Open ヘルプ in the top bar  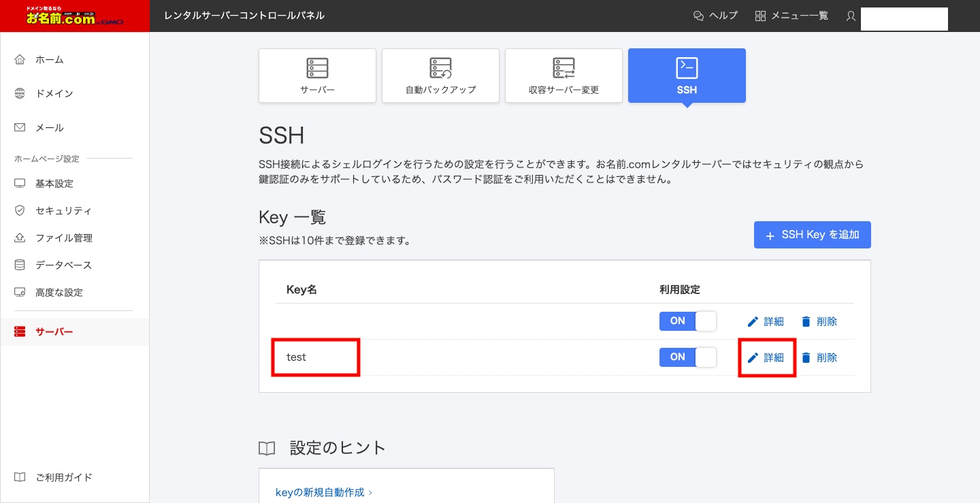click(x=715, y=16)
